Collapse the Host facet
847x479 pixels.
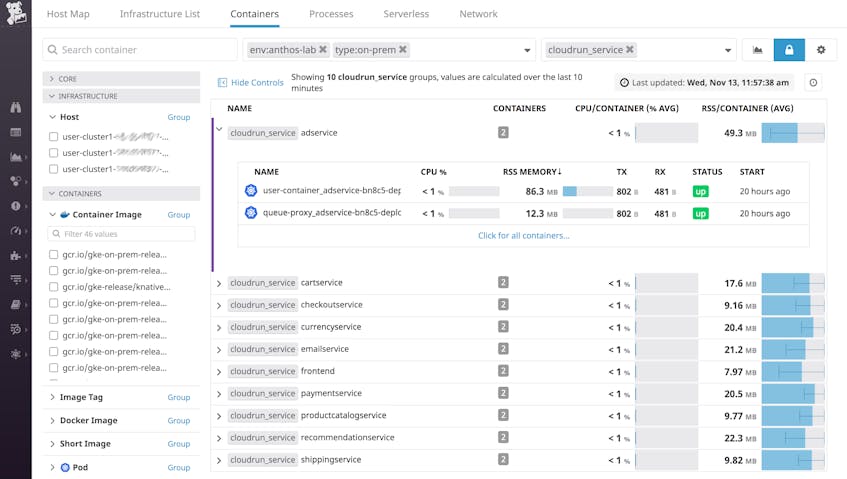point(52,117)
